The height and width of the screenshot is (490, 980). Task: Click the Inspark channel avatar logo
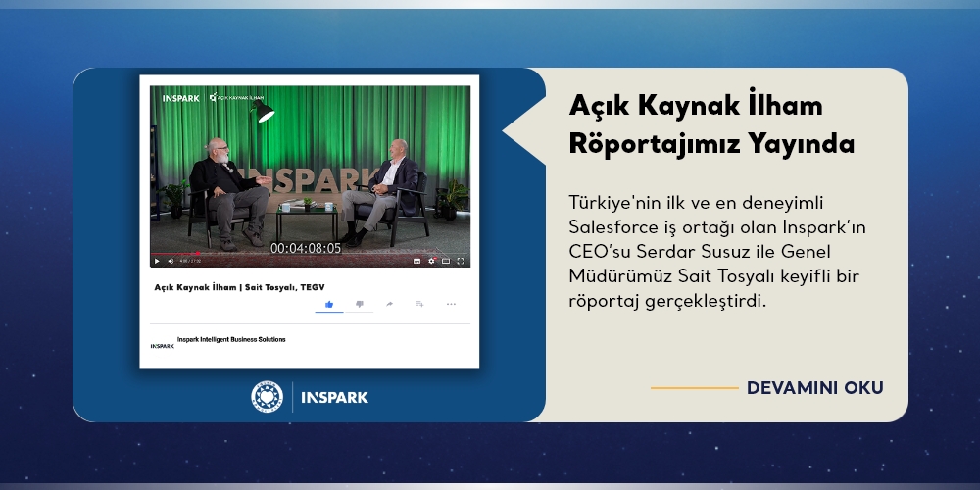coord(162,346)
